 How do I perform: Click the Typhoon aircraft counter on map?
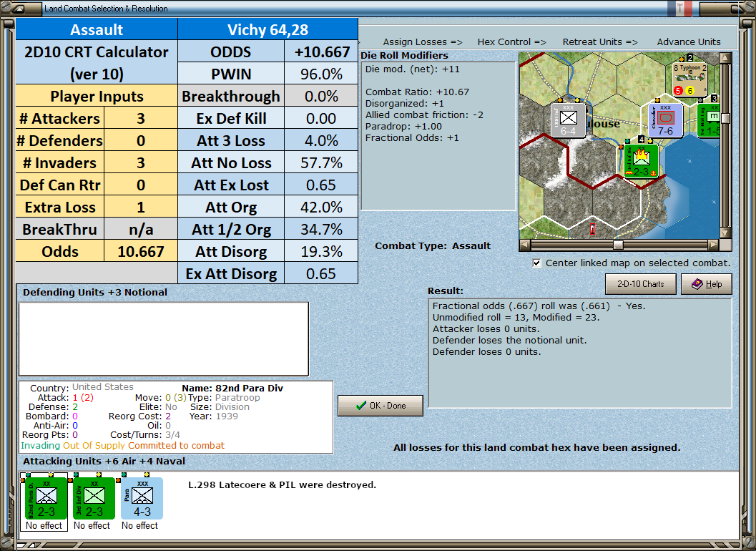pos(690,79)
